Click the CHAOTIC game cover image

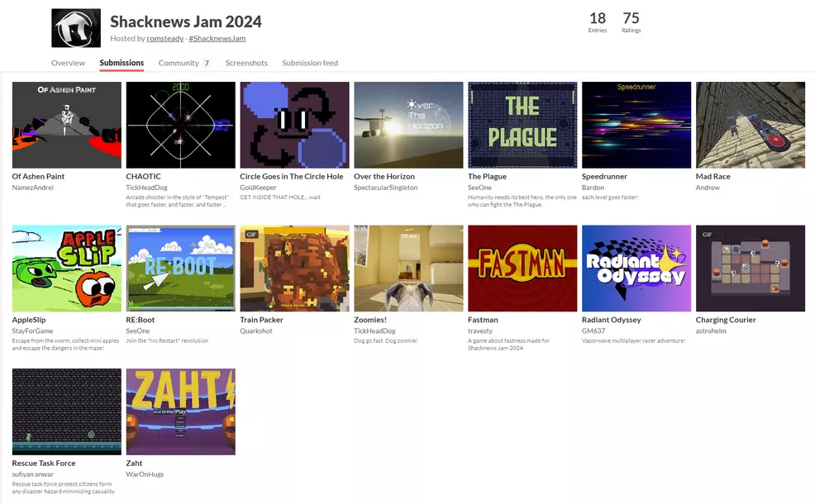tap(180, 125)
